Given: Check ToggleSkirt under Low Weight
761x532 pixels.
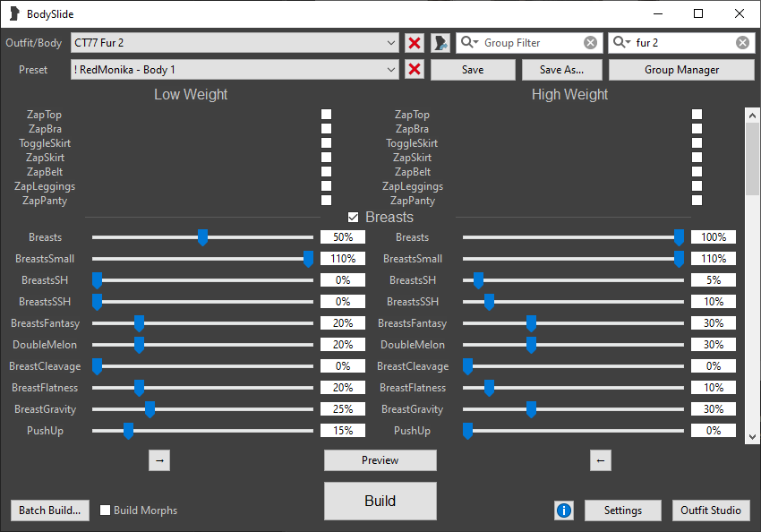Looking at the screenshot, I should 326,142.
